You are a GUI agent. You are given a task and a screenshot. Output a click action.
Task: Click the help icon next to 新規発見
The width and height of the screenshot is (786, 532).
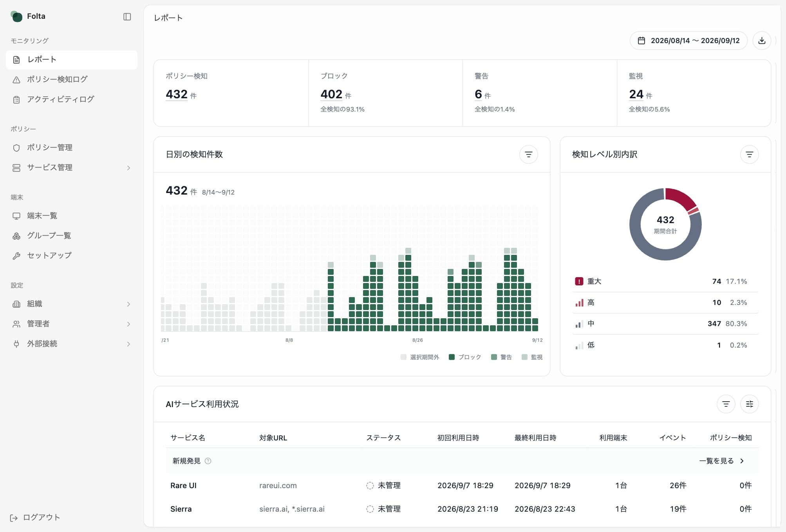tap(208, 461)
